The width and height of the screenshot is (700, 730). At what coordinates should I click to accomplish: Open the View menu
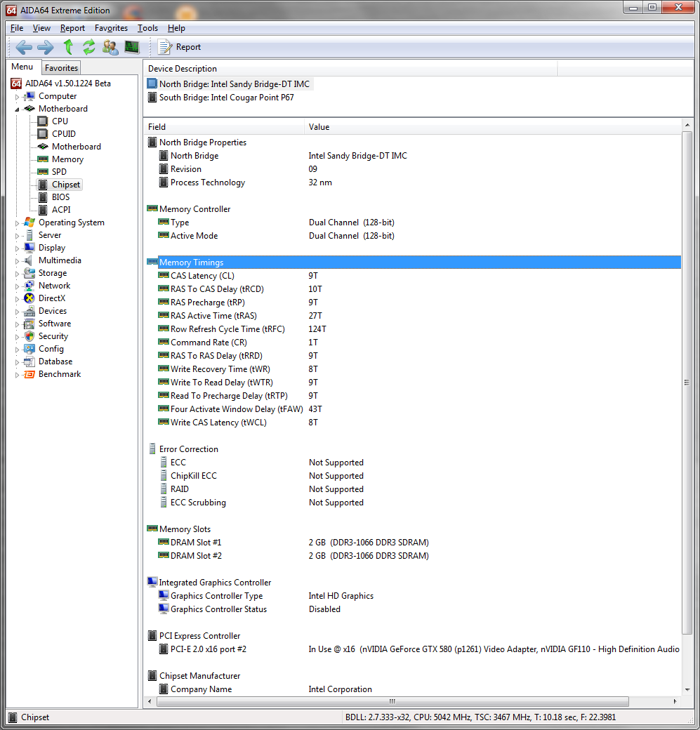41,28
